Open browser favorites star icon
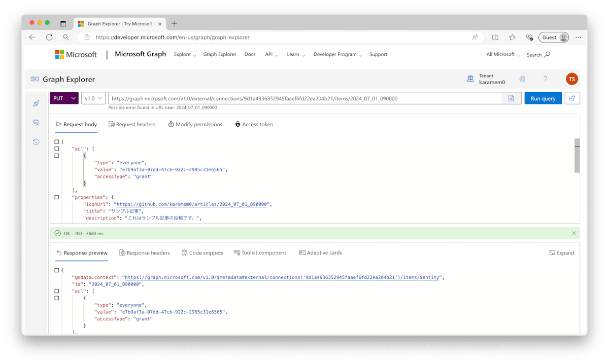 click(x=513, y=37)
